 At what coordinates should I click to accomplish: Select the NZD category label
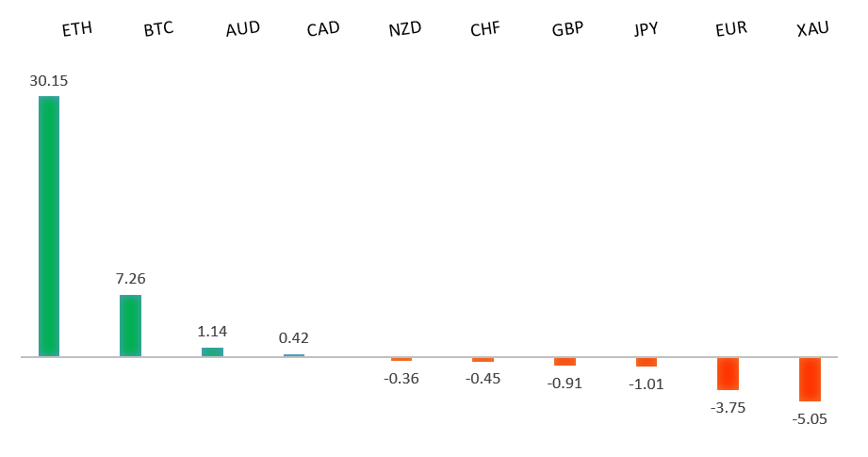tap(404, 28)
